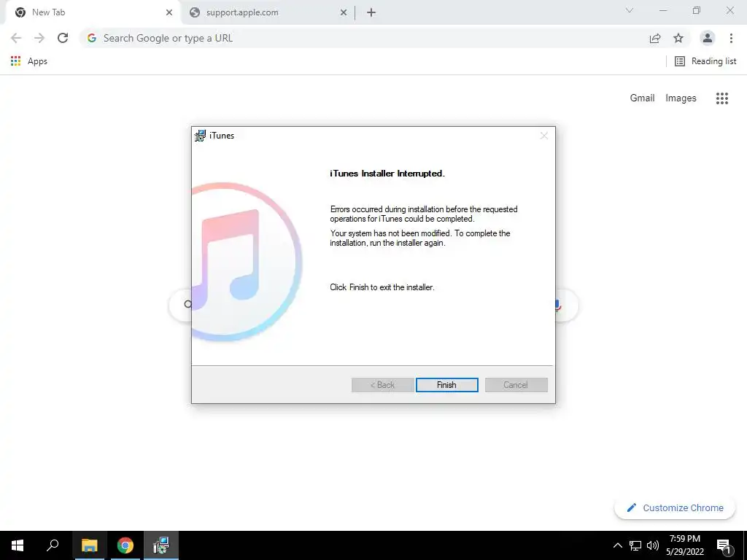Screen dimensions: 747x560
Task: Click the Chrome address bar
Action: click(367, 38)
